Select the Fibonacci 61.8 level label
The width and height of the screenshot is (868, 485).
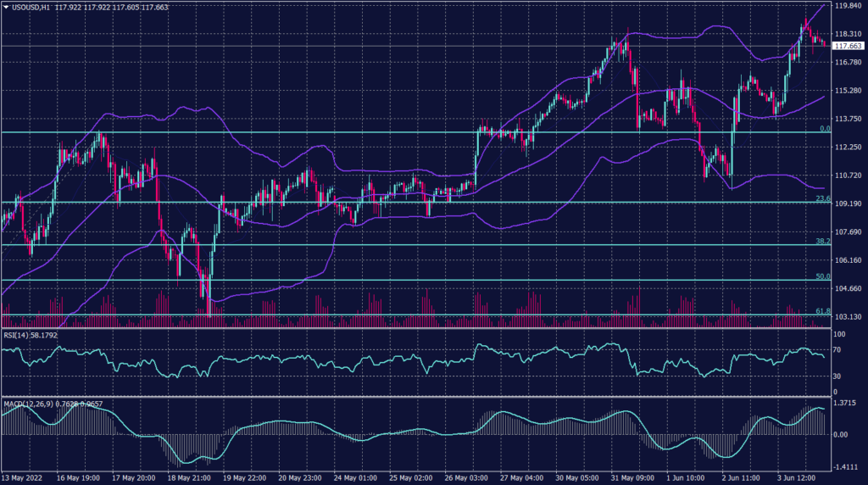(821, 312)
